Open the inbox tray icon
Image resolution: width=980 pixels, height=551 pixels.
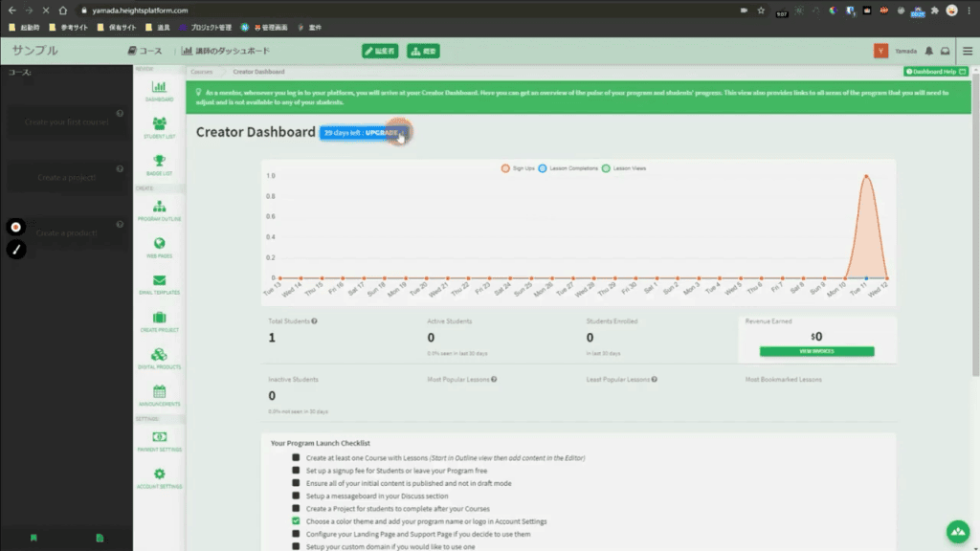coord(945,52)
